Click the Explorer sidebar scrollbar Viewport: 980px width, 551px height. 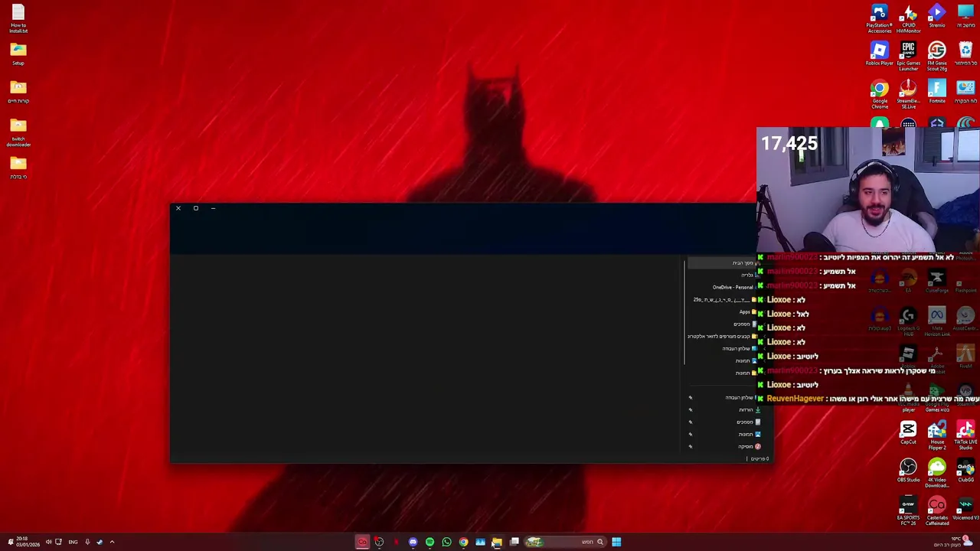coord(684,312)
